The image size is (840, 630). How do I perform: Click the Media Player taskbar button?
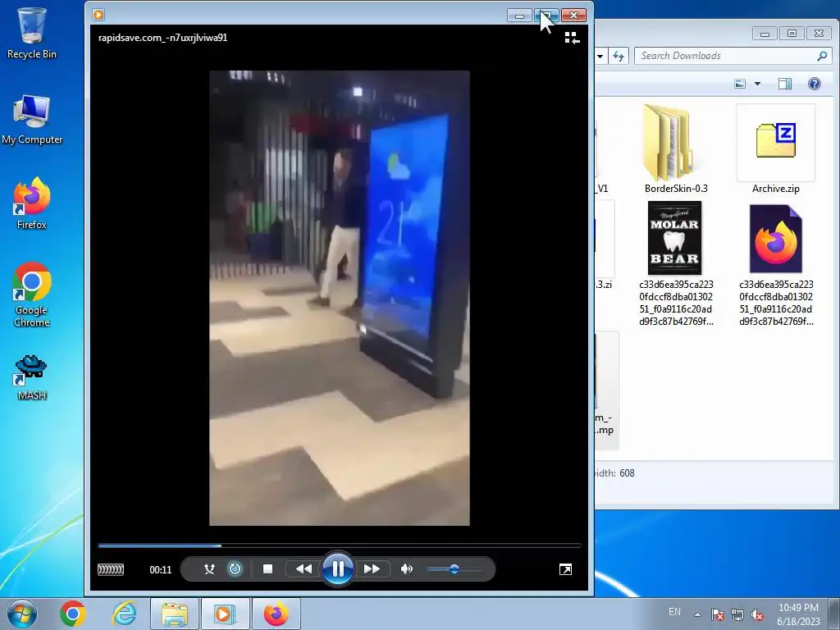225,614
